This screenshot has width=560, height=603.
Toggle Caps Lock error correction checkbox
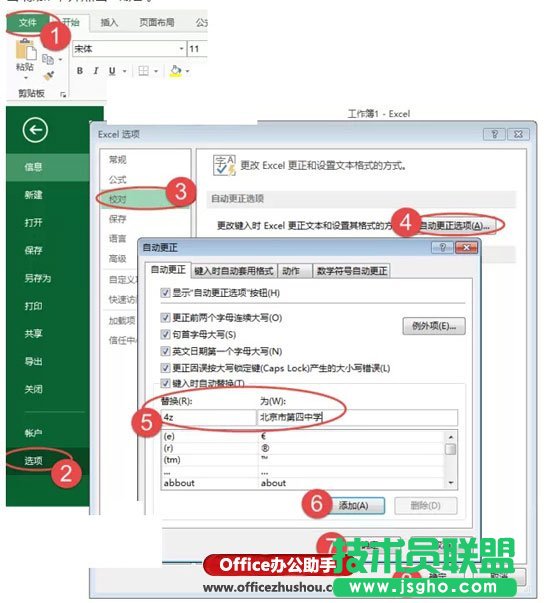(165, 368)
